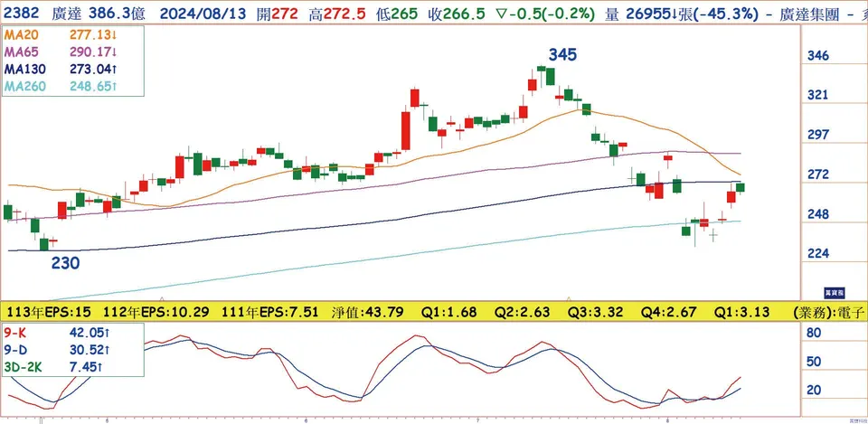Select the MA20 value 277.13

point(90,36)
